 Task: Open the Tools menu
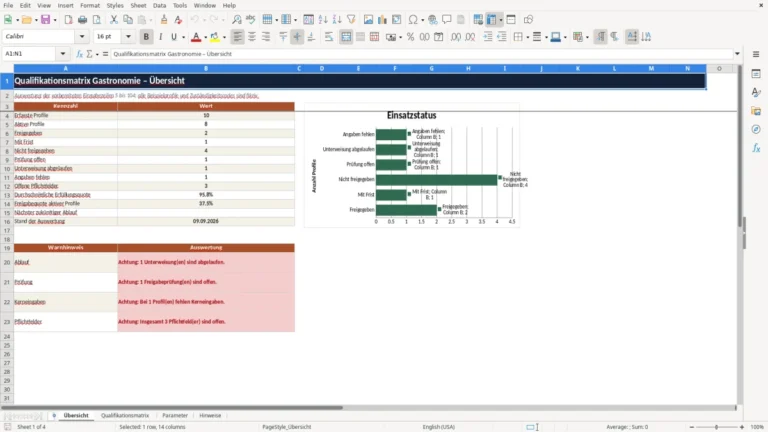[x=180, y=5]
